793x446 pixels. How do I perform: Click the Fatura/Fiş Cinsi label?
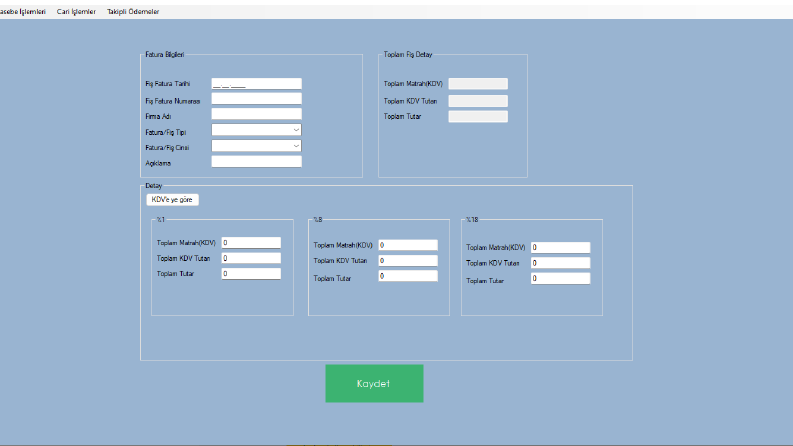167,148
